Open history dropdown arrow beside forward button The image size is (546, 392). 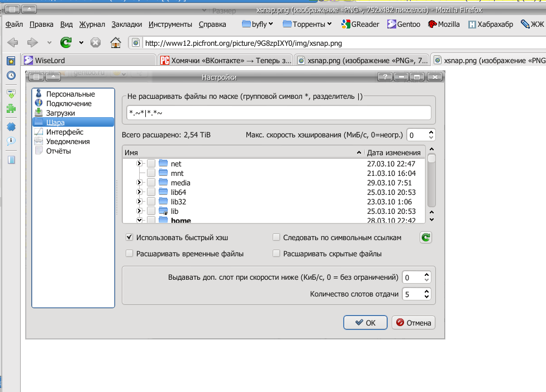tap(49, 43)
